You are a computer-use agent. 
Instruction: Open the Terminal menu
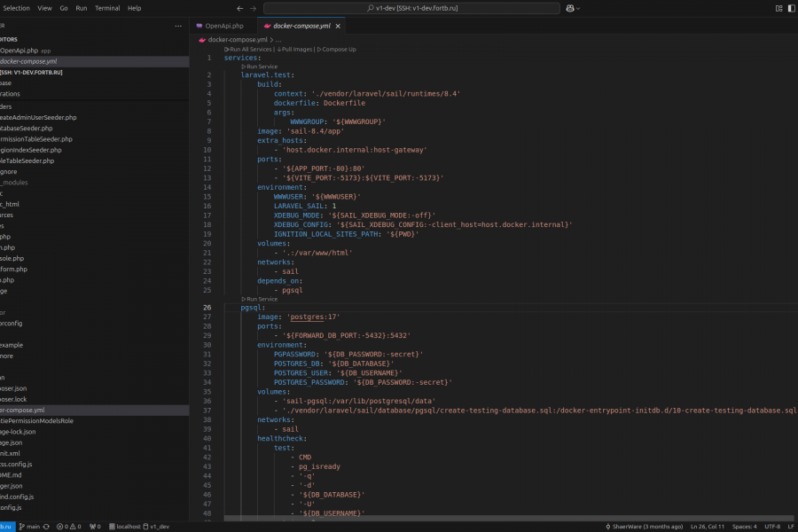107,8
